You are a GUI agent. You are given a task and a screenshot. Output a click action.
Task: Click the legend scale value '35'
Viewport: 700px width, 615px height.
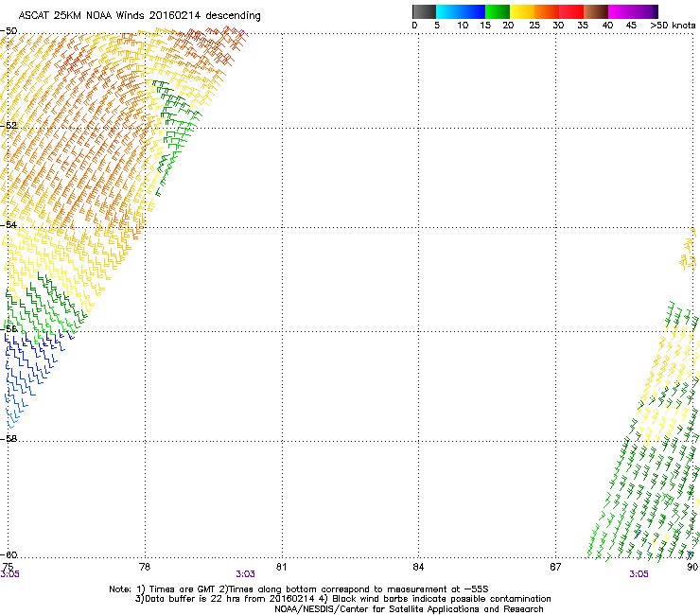click(x=583, y=26)
